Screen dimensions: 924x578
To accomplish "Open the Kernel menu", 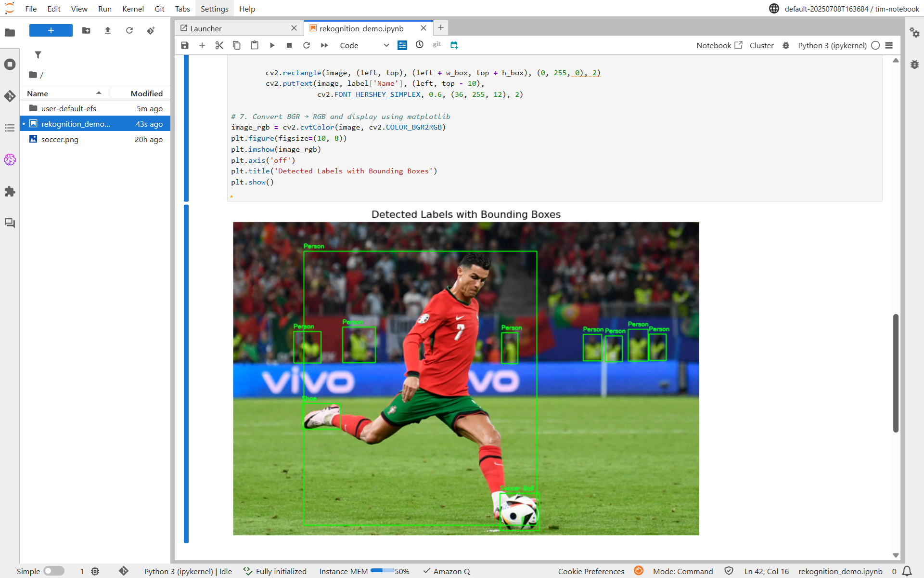I will (x=133, y=9).
